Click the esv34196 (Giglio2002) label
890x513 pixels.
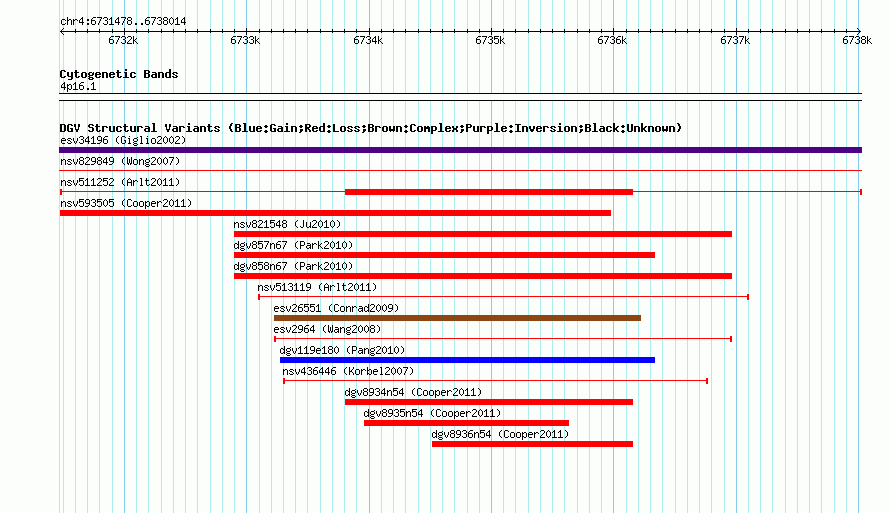(123, 140)
